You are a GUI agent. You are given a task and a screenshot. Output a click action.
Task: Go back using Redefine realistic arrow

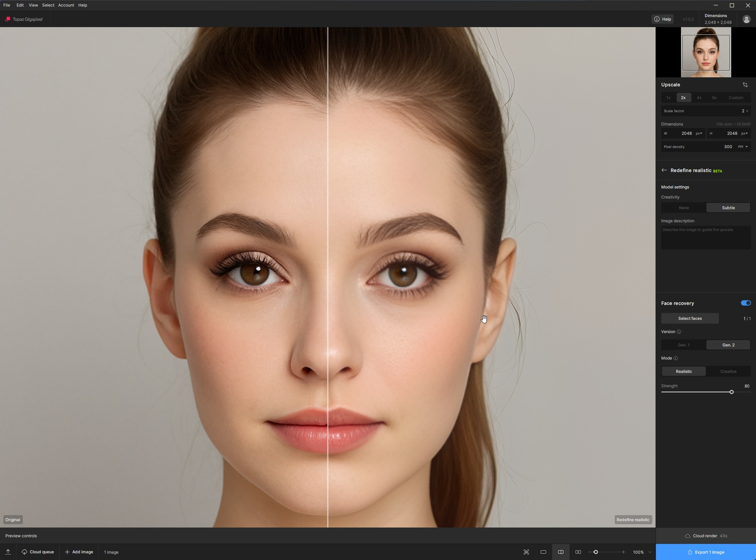point(664,170)
